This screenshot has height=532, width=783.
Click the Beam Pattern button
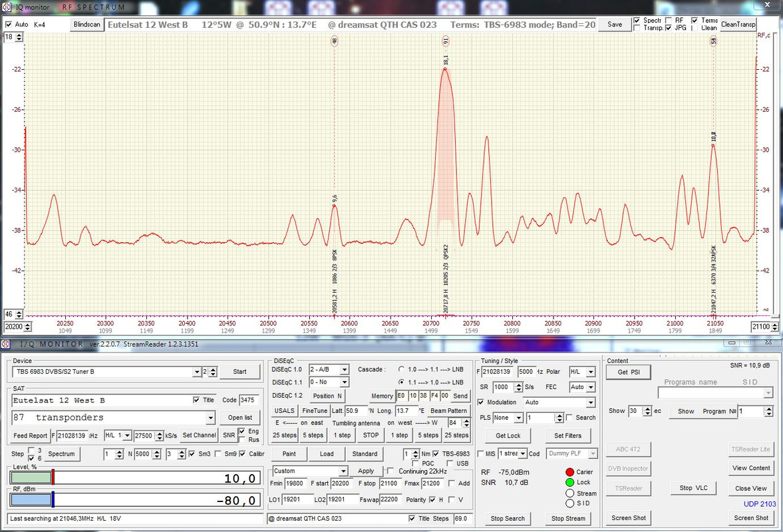point(448,411)
